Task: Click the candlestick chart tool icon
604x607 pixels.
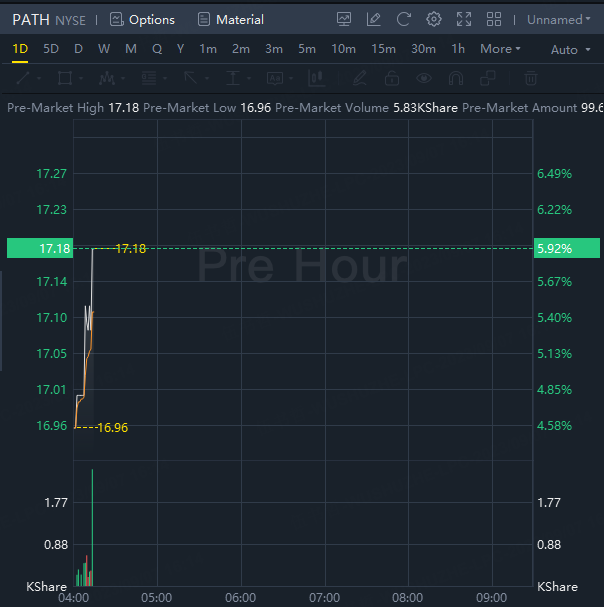Action: click(316, 78)
